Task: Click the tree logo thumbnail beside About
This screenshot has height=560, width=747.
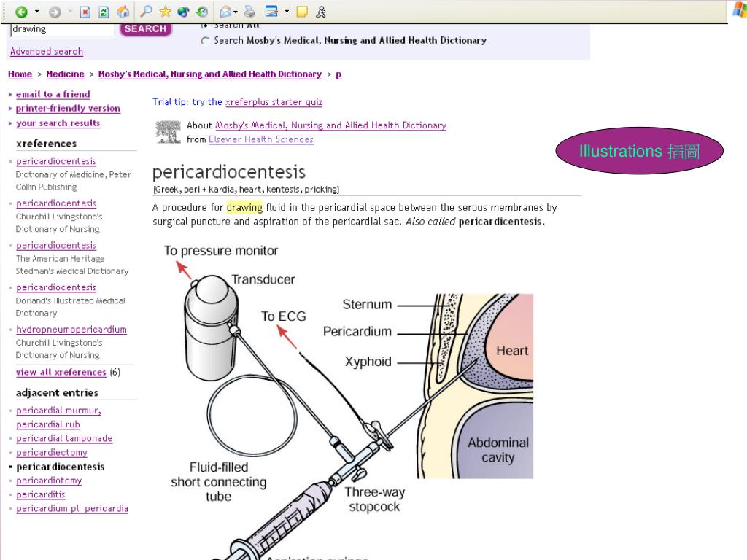Action: 169,132
